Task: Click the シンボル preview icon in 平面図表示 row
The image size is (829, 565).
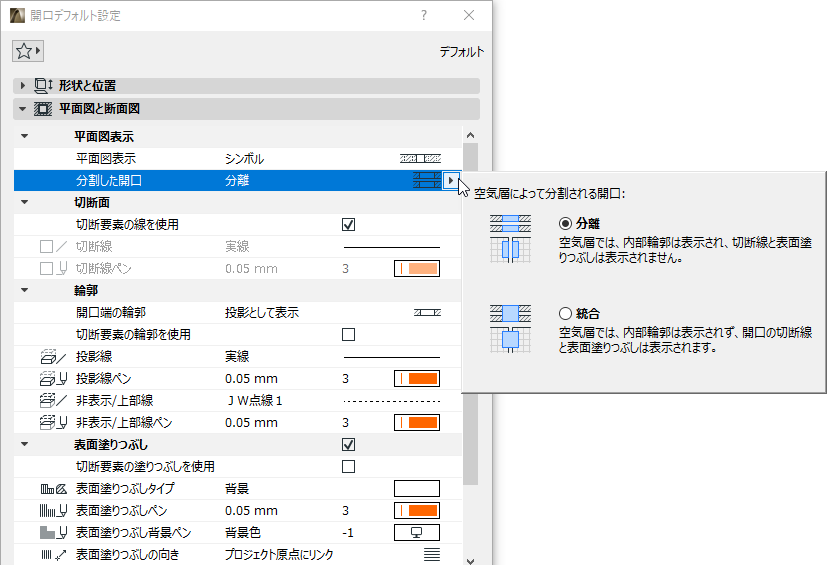Action: pos(420,159)
